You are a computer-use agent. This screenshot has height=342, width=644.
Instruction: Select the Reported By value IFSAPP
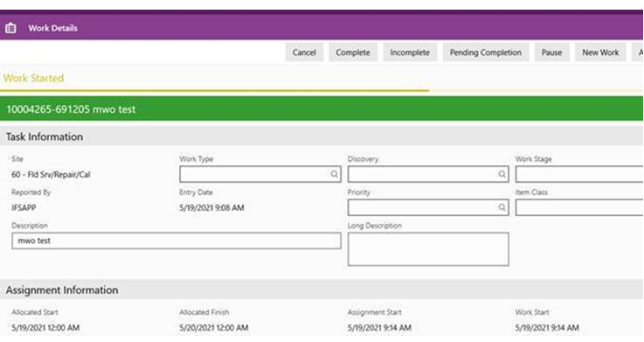pyautogui.click(x=24, y=208)
